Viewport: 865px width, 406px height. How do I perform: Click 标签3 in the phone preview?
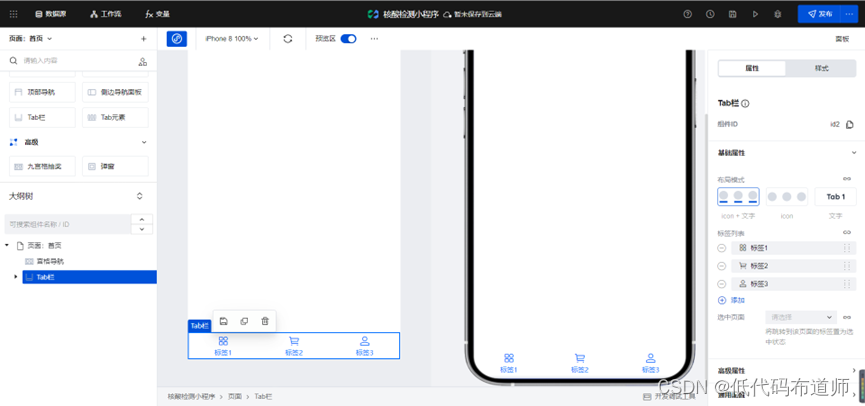[x=650, y=364]
